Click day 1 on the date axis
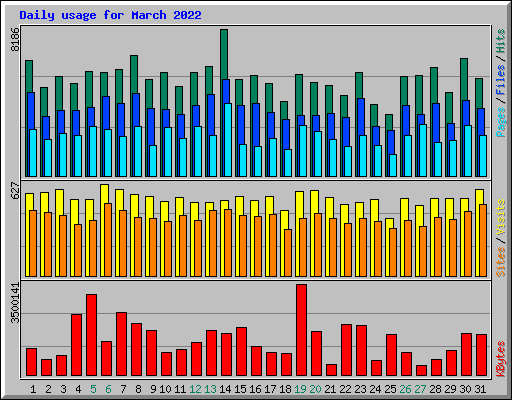The width and height of the screenshot is (512, 400). pos(33,389)
